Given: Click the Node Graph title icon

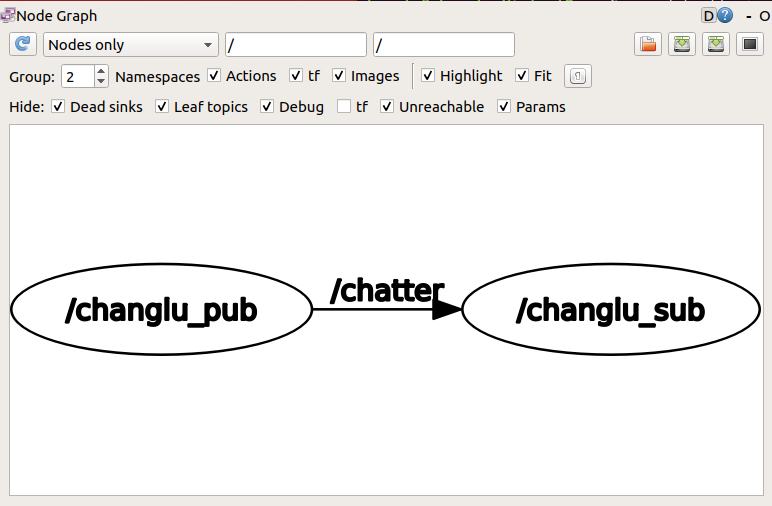Looking at the screenshot, I should 7,15.
